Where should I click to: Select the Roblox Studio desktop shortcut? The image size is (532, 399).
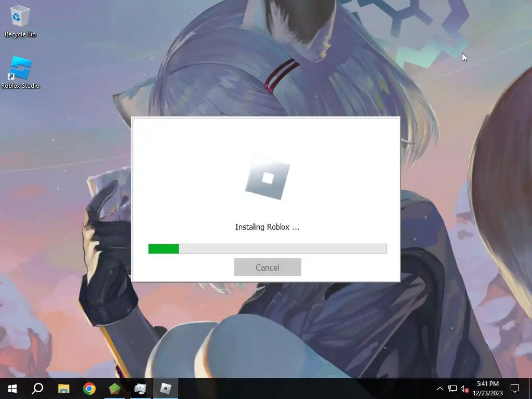[20, 73]
